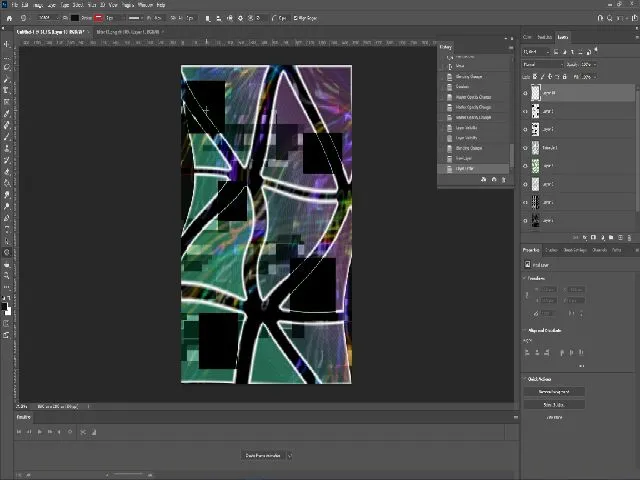Click the Select Subject button
Screen dimensions: 640x480
[x=554, y=405]
